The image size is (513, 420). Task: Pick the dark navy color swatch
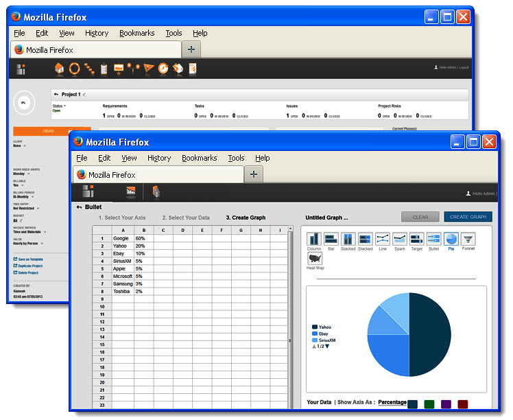click(x=413, y=404)
